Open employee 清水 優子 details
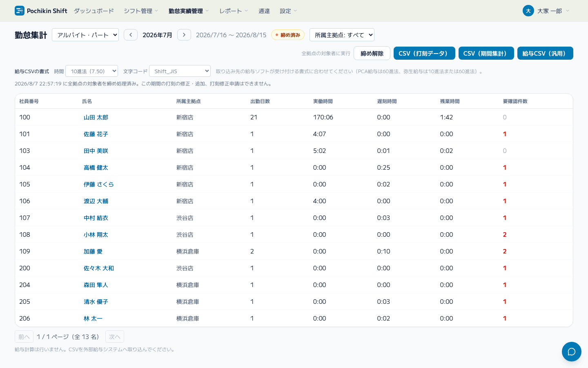Image resolution: width=588 pixels, height=368 pixels. 96,302
